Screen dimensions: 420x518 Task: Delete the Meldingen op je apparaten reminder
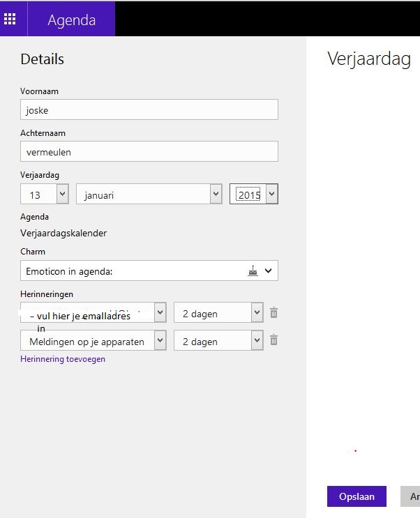(x=273, y=340)
